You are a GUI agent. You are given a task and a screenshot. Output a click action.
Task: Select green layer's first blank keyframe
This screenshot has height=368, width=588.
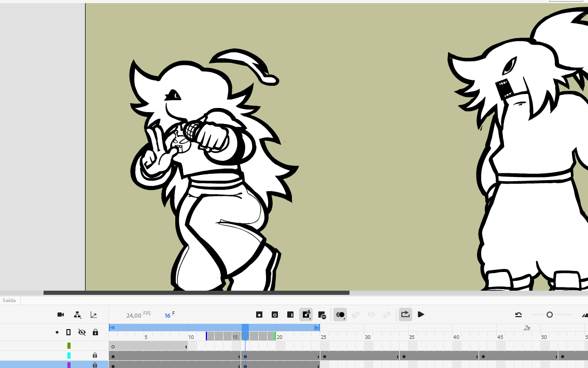click(113, 347)
